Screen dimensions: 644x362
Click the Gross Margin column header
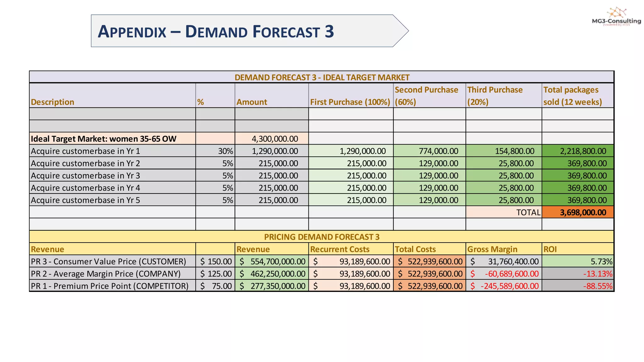(x=492, y=249)
